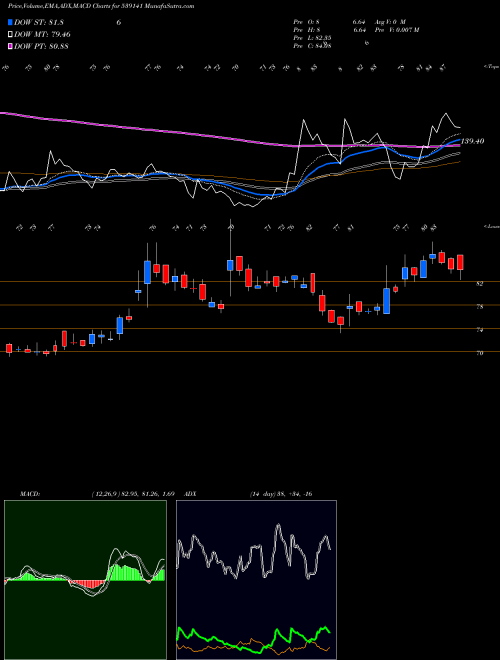Click the Pre C closing value
Viewport: 500px width, 660px height.
(x=313, y=45)
